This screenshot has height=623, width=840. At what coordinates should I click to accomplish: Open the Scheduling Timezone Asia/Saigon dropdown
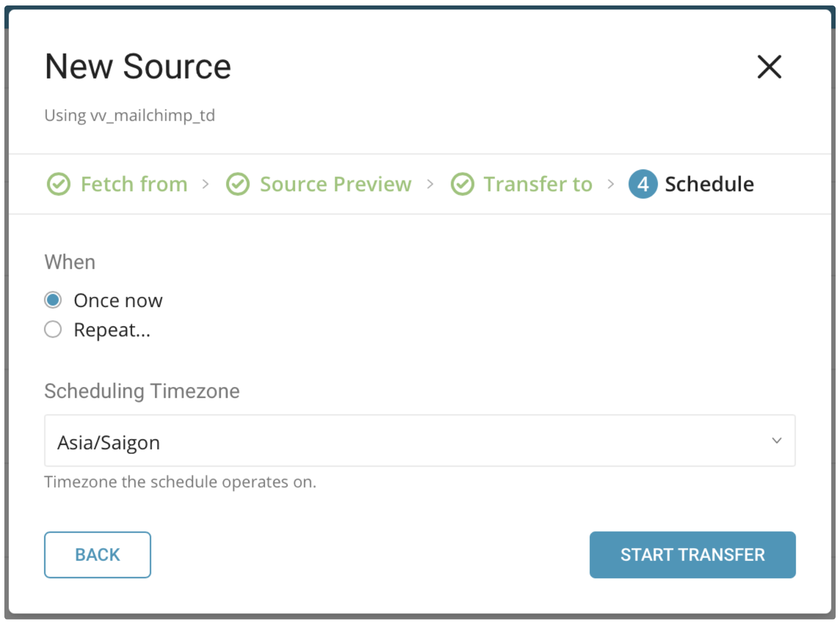click(419, 441)
